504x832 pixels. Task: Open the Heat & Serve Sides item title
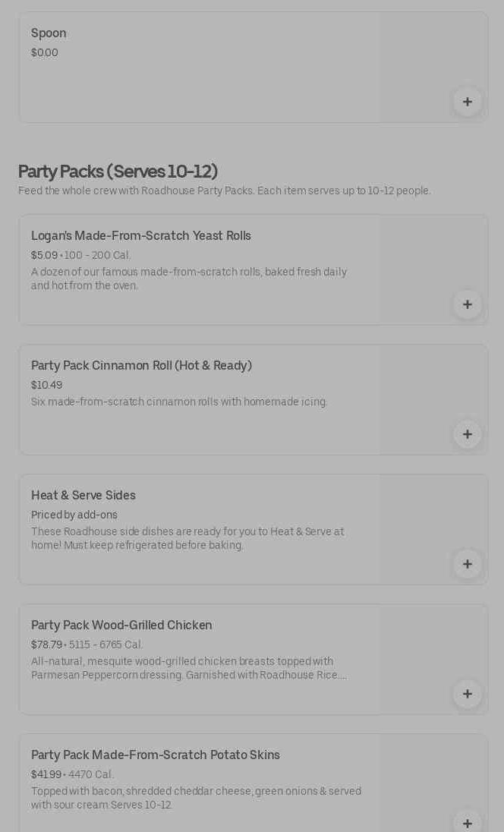pyautogui.click(x=83, y=496)
